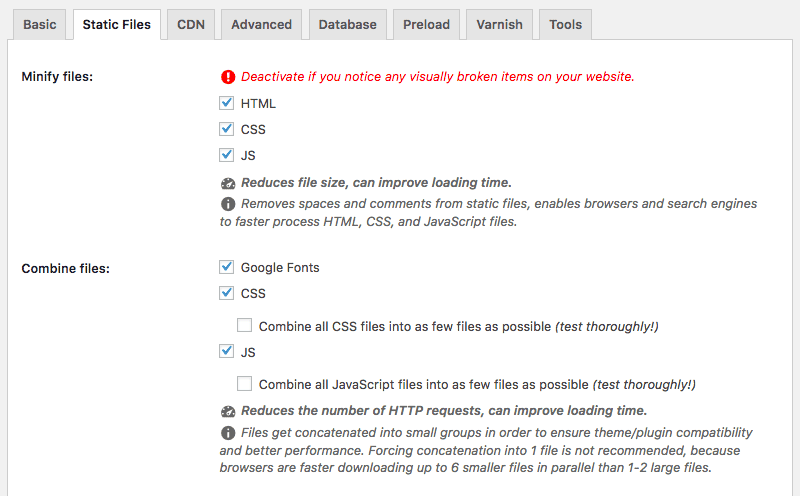Switch to the Varnish tab
800x496 pixels.
tap(499, 24)
